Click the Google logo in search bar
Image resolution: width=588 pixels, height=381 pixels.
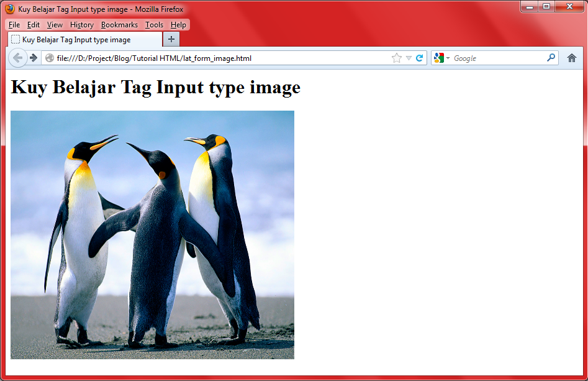[x=440, y=57]
